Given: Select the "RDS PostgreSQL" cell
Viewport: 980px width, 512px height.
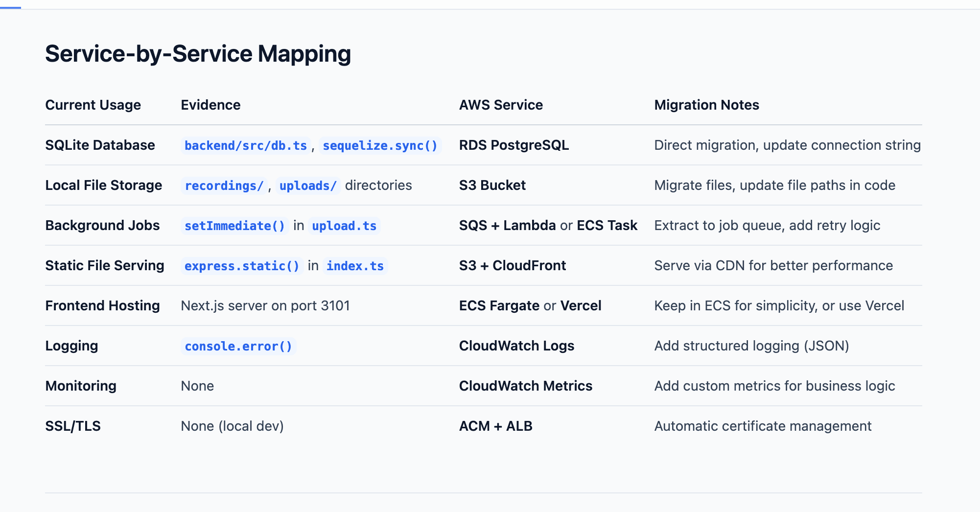Looking at the screenshot, I should [x=514, y=145].
